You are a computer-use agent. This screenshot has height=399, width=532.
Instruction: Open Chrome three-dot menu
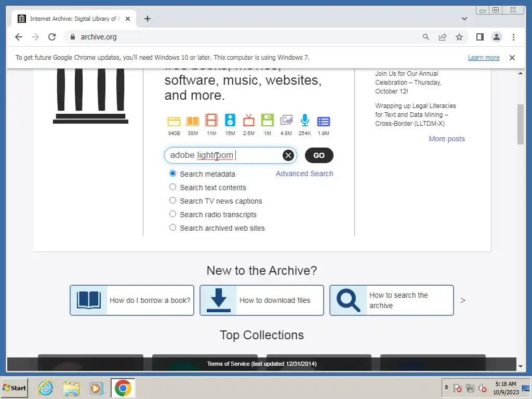click(x=513, y=37)
